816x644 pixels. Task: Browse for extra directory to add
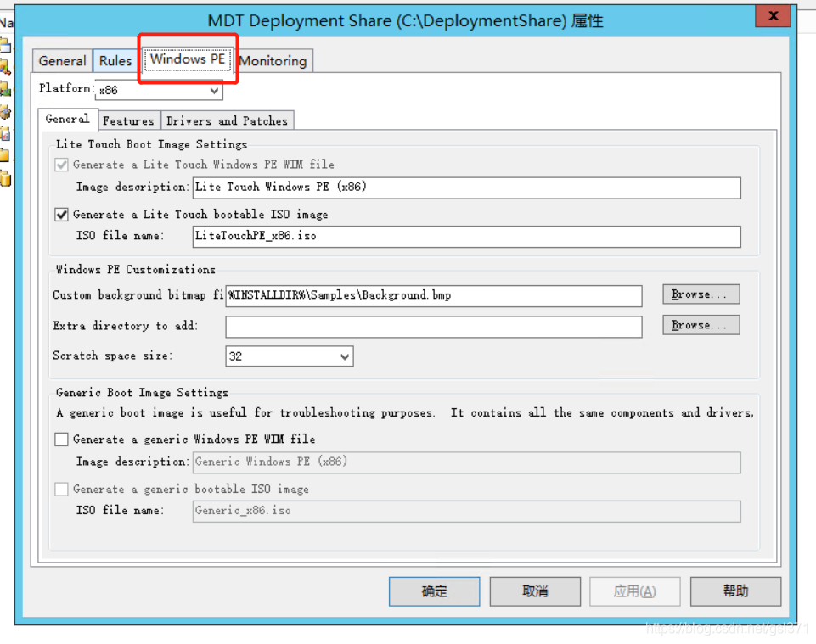[701, 325]
